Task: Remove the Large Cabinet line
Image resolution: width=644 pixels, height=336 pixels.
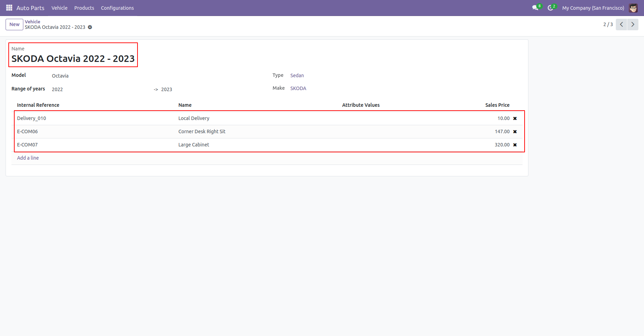Action: (x=515, y=145)
